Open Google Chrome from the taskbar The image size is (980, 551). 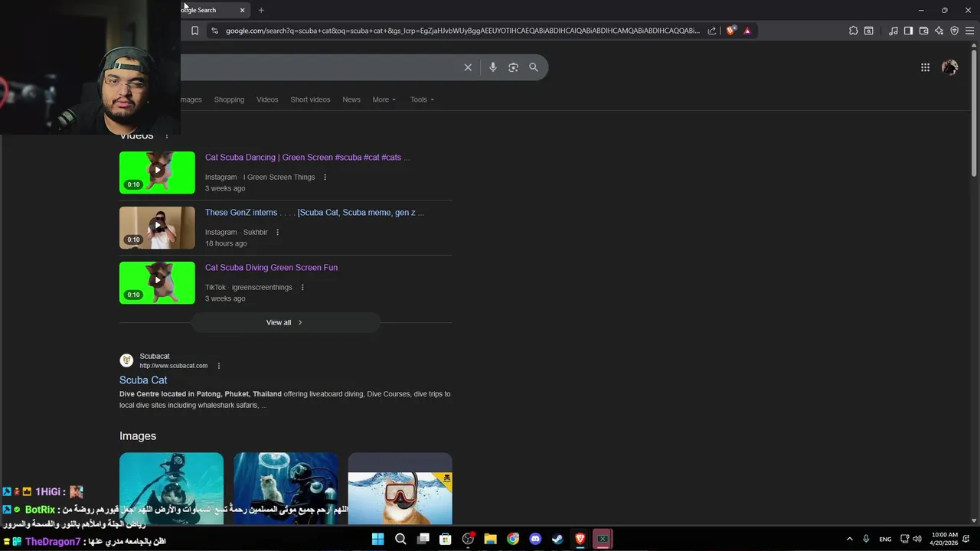point(513,539)
